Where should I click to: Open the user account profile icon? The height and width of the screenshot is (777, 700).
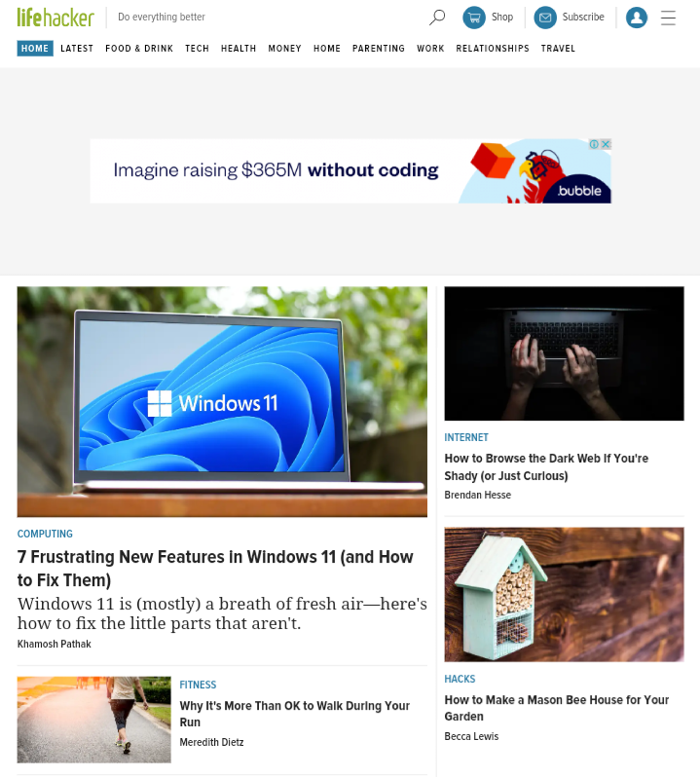click(x=637, y=18)
